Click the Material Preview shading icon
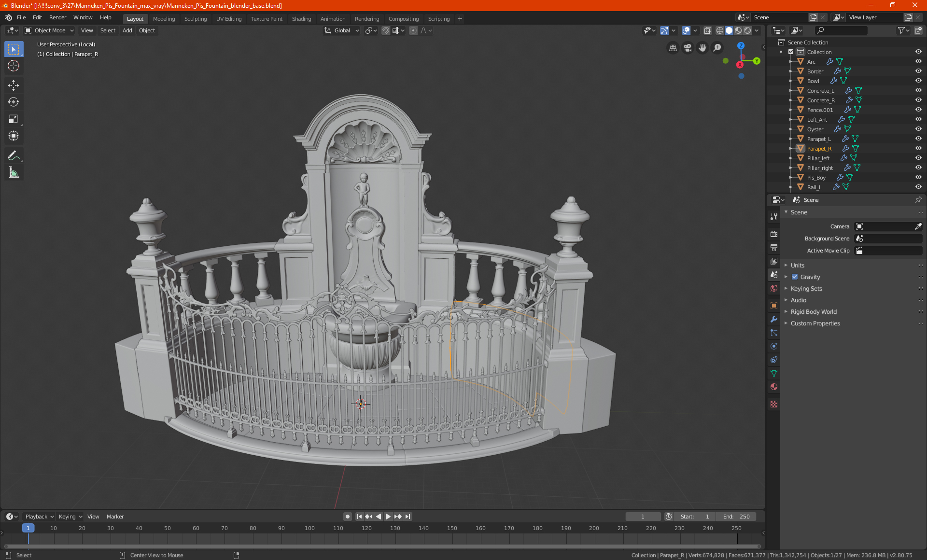 tap(737, 30)
